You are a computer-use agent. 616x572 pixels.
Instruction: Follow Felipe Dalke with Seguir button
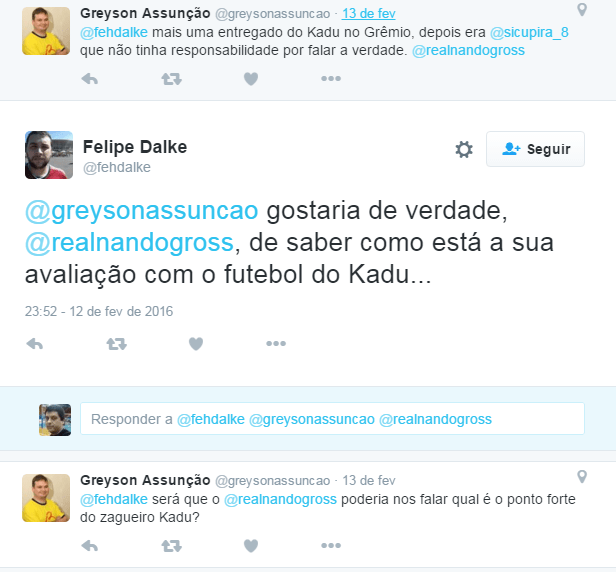[535, 149]
